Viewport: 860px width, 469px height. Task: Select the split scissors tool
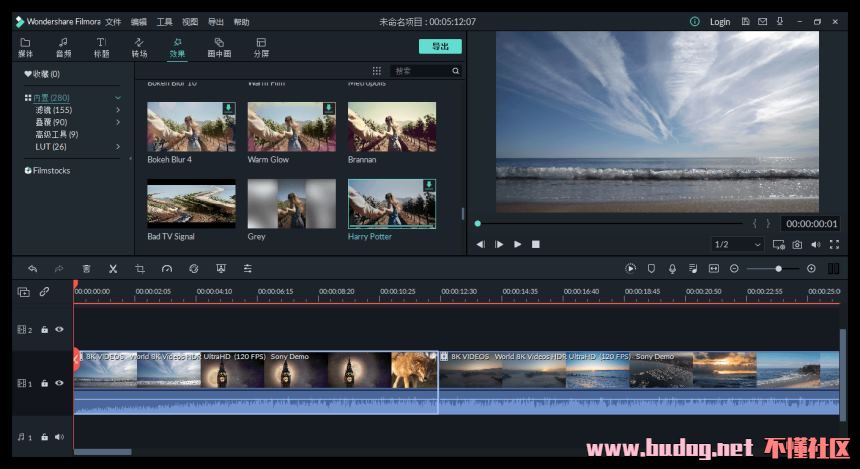point(113,268)
